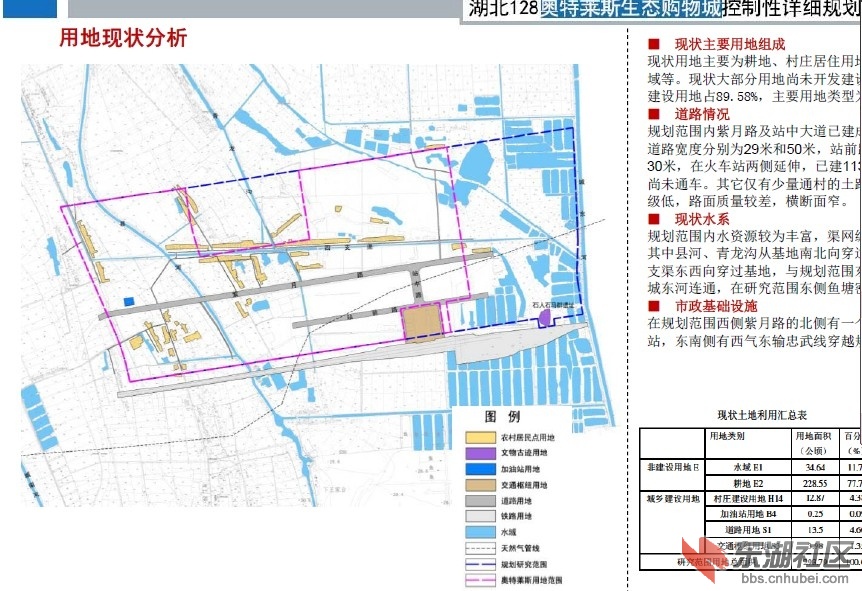Screen dimensions: 862x591
Task: Click the area value "228.55"
Action: click(815, 483)
